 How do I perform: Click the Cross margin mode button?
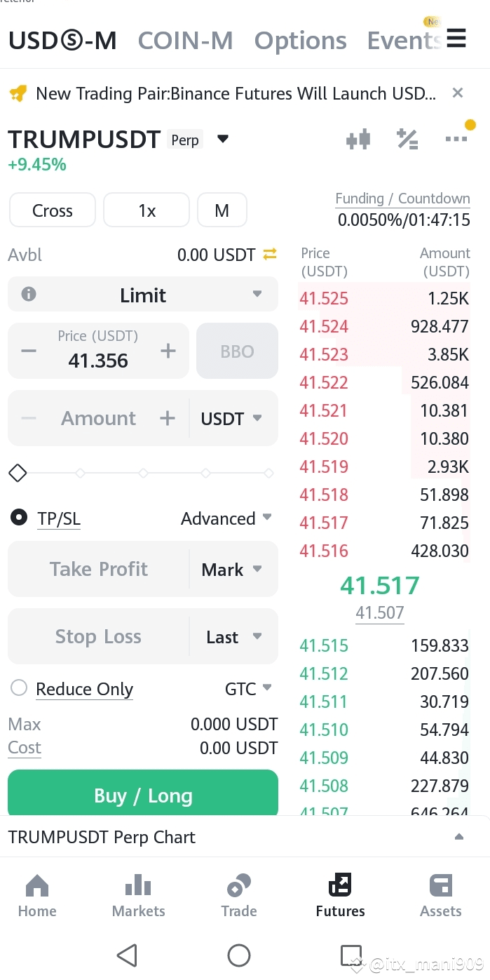(x=53, y=210)
